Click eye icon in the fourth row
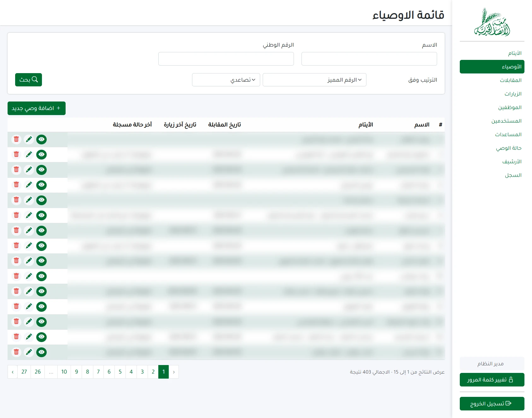 pyautogui.click(x=41, y=185)
